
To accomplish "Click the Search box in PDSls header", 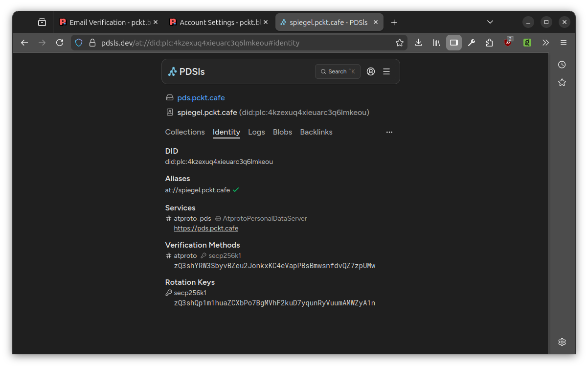I will click(x=338, y=71).
